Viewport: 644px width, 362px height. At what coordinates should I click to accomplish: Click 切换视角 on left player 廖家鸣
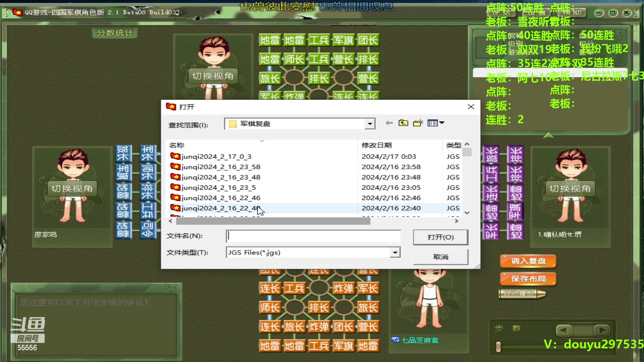(72, 189)
